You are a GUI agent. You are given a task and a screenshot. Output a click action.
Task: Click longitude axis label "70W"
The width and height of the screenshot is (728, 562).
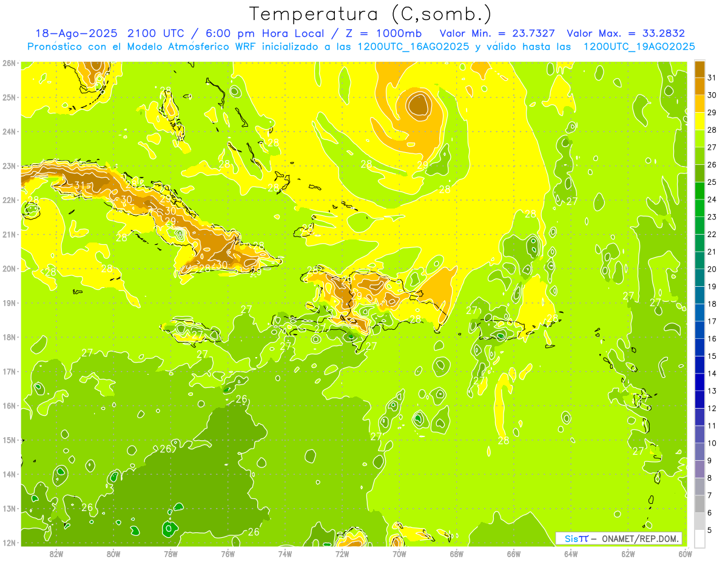(399, 553)
